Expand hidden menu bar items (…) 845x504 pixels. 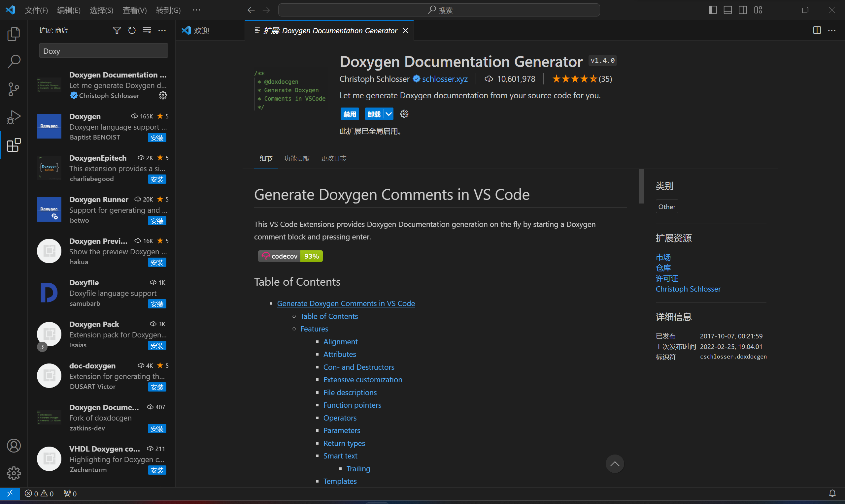coord(196,10)
